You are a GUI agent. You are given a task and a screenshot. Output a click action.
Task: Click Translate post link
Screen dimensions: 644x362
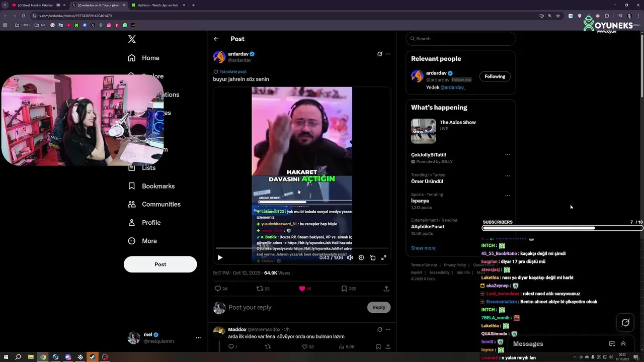point(233,72)
